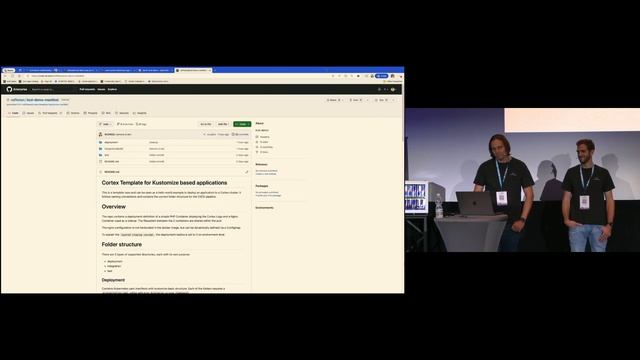This screenshot has width=640, height=360.
Task: Switch to the repository Wiki tab
Action: pos(107,113)
